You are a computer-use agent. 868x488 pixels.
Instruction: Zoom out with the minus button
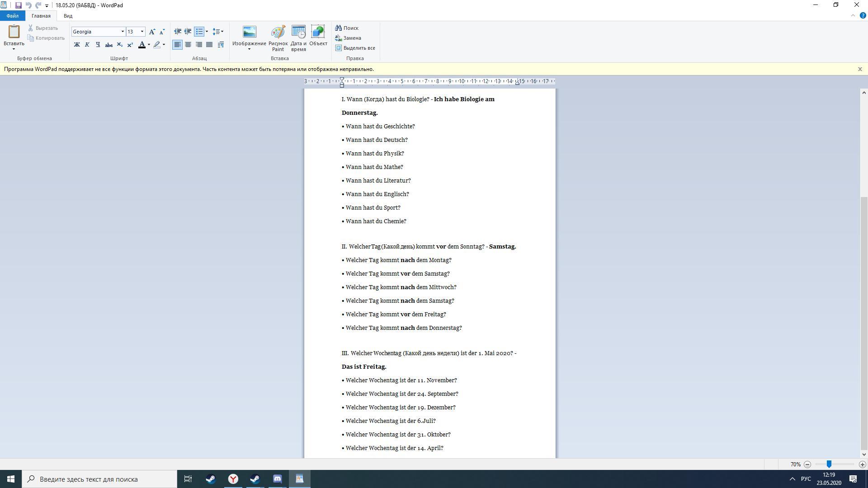(807, 465)
